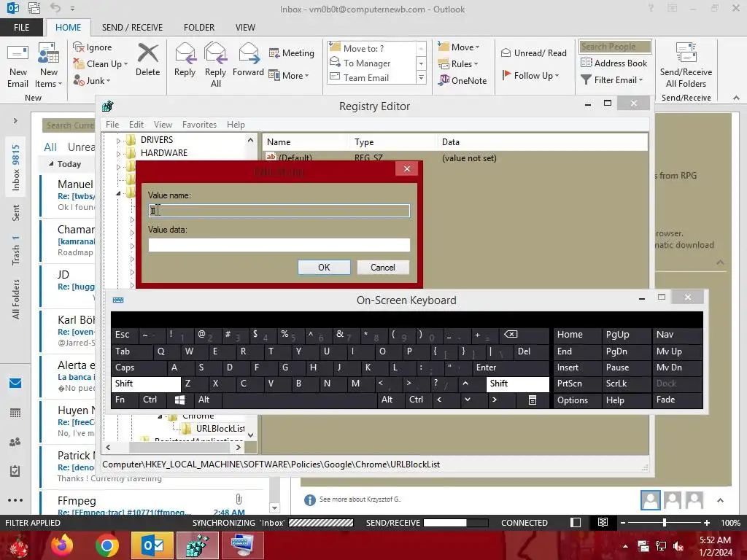Open Firefox from the taskbar
The height and width of the screenshot is (560, 747).
[x=63, y=545]
